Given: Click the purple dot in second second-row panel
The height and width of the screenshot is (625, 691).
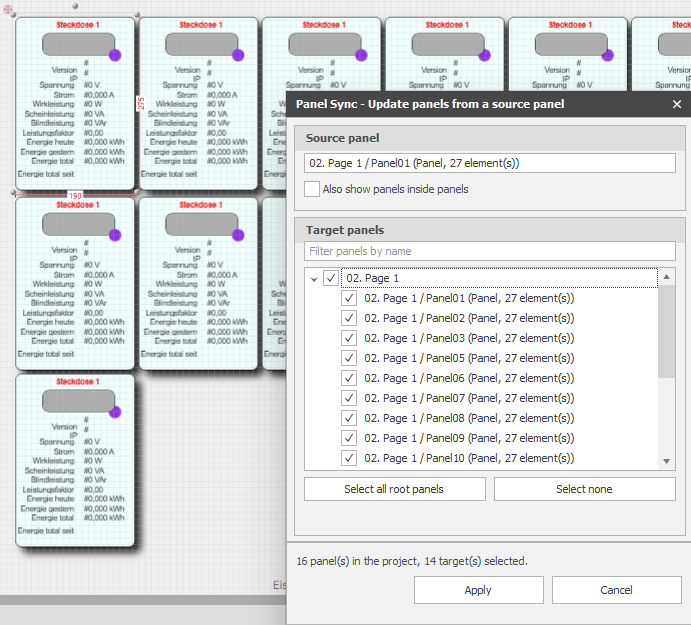Looking at the screenshot, I should tap(238, 235).
